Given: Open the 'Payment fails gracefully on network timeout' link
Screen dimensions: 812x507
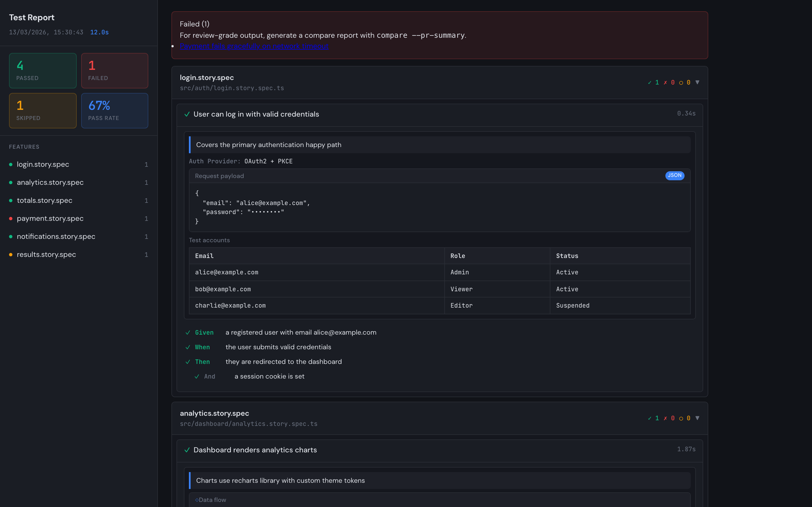Looking at the screenshot, I should (254, 46).
